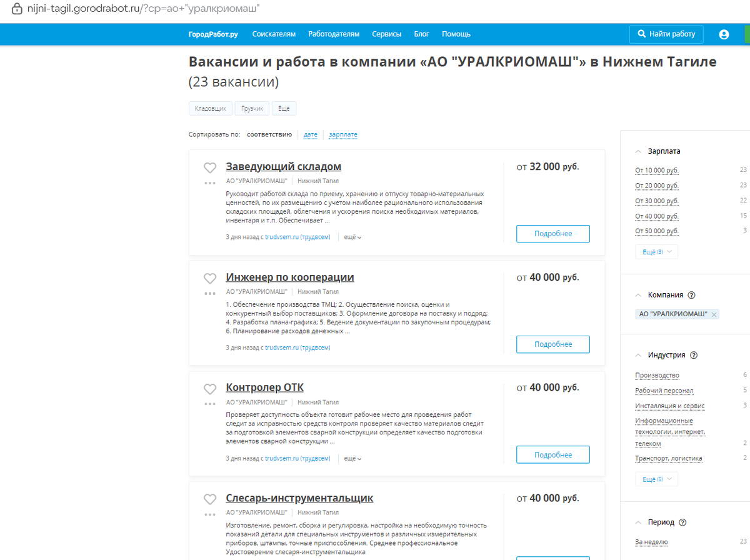Go to the Блог page
The width and height of the screenshot is (750, 560).
[421, 34]
